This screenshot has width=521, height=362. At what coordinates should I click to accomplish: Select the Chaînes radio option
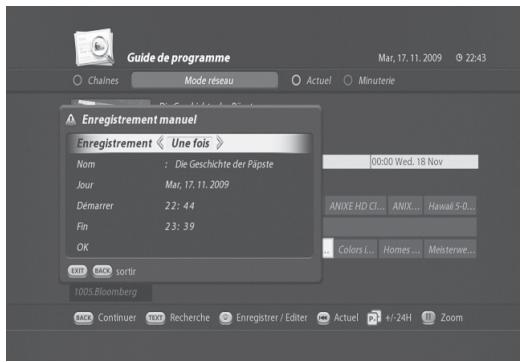coord(77,80)
